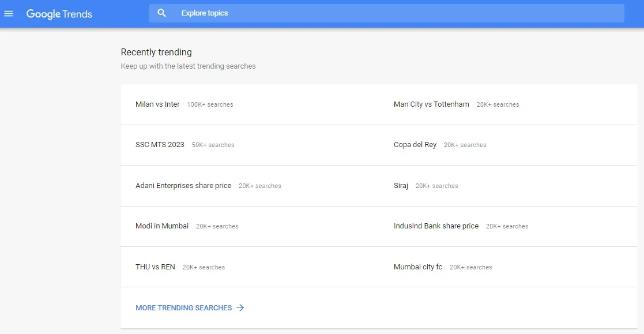Open the hamburger main menu
This screenshot has height=334, width=644.
(x=9, y=14)
